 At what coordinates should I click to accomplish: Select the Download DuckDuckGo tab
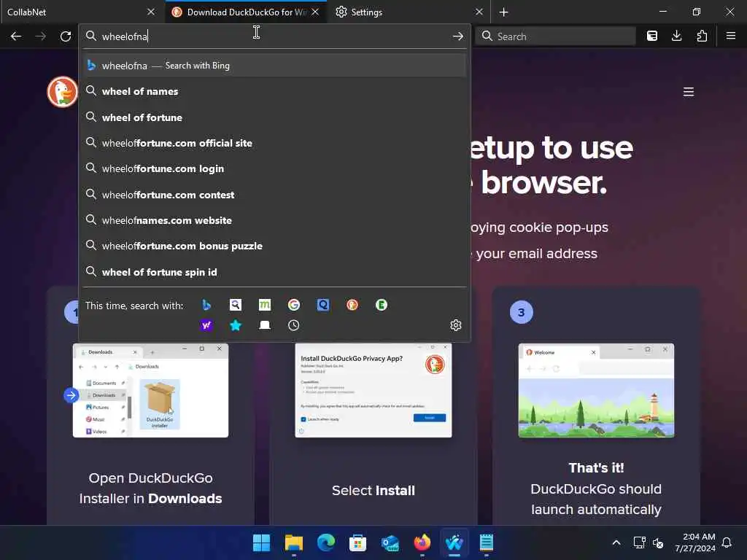246,12
